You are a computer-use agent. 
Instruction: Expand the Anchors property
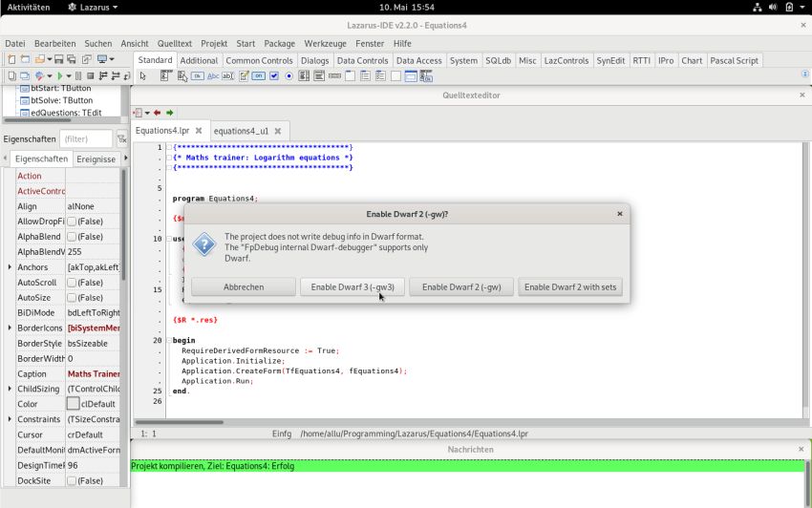click(10, 267)
